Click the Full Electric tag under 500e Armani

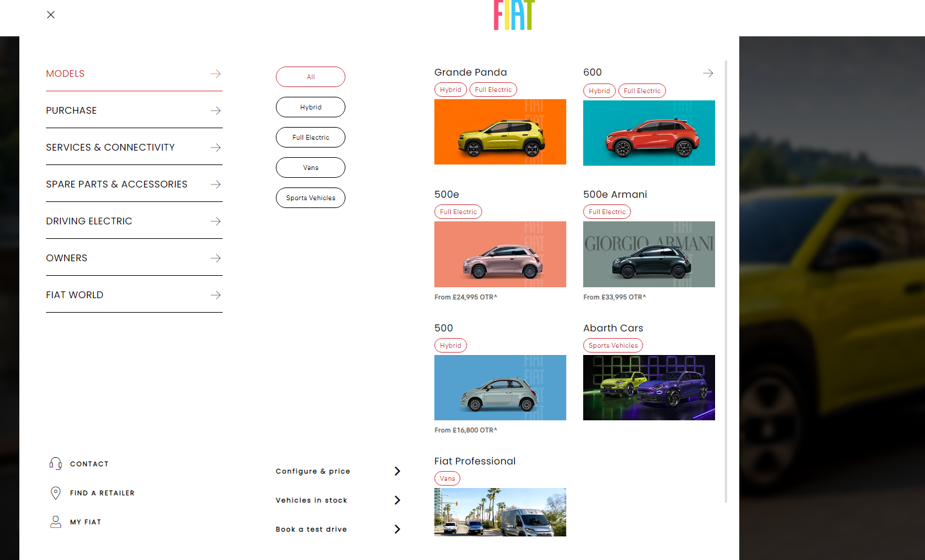tap(607, 212)
